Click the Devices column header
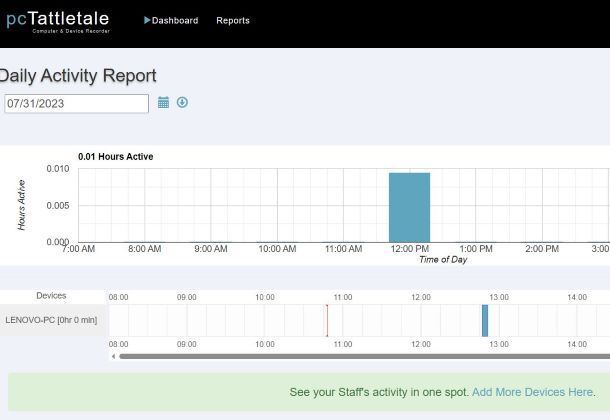The image size is (610, 420). (51, 296)
